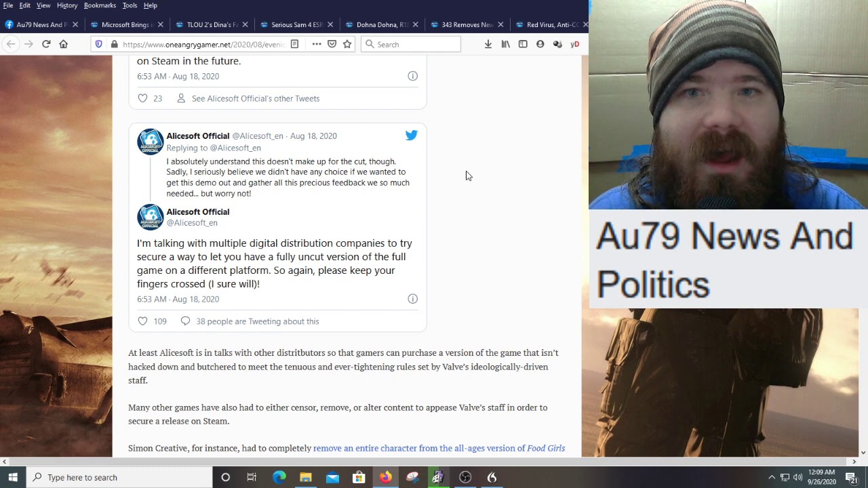The height and width of the screenshot is (488, 868).
Task: Click the info icon above the 109-likes row
Action: tap(412, 299)
